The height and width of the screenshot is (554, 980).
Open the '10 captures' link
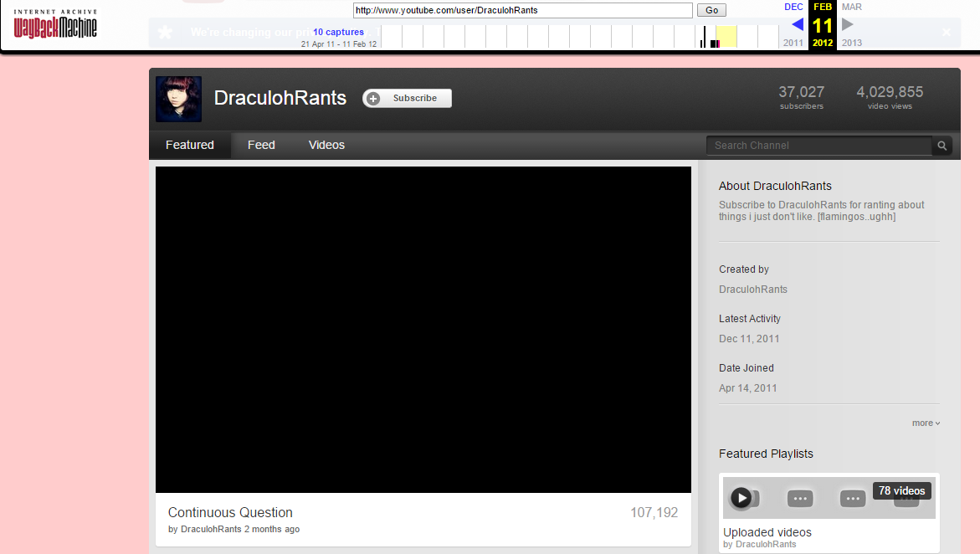click(338, 32)
